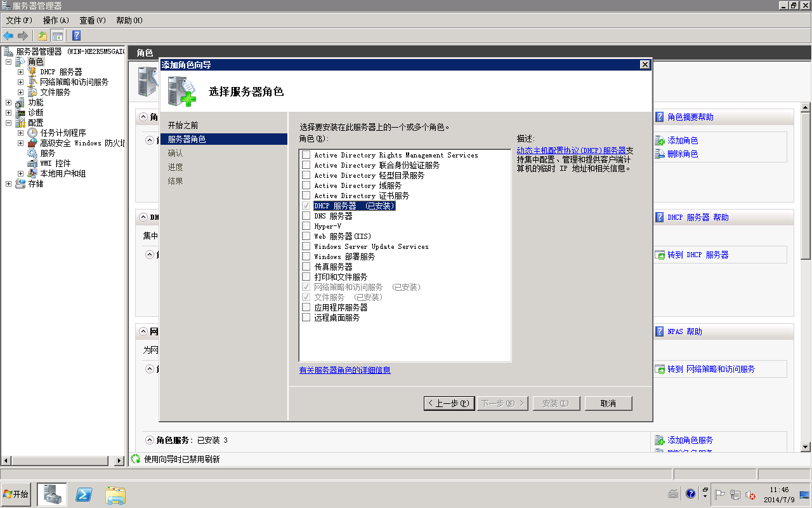812x508 pixels.
Task: Select the 存储 icon in tree
Action: click(21, 184)
